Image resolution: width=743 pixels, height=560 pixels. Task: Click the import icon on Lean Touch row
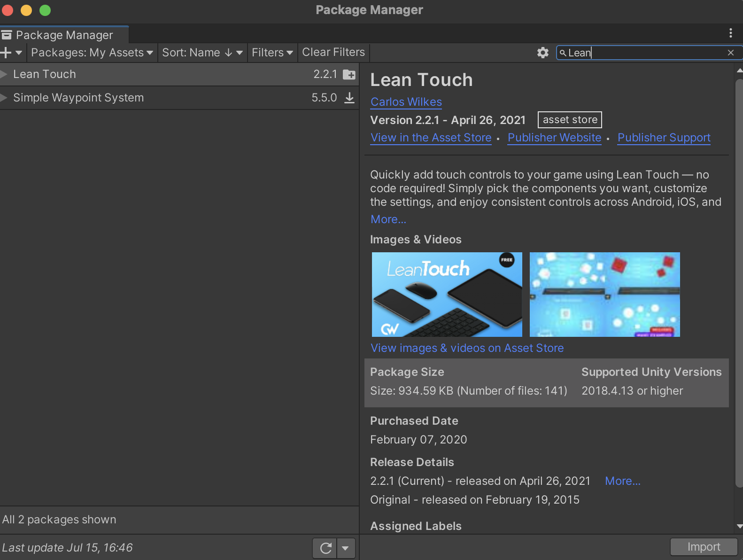point(349,74)
